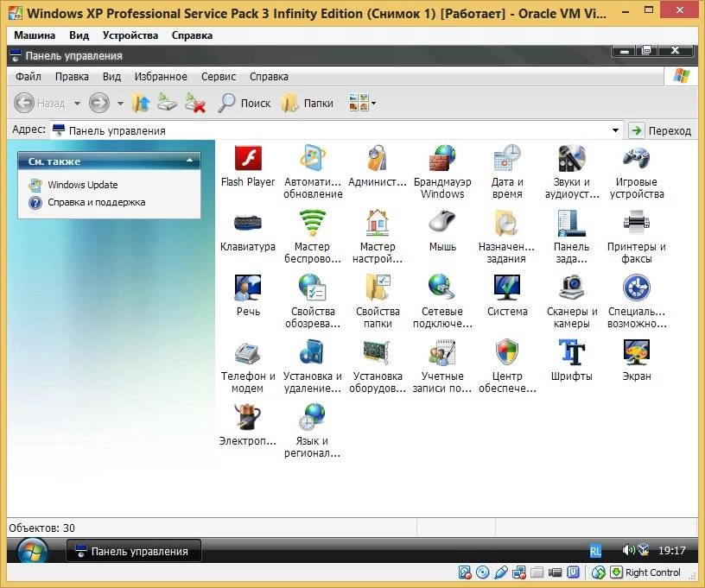Click the Start orb button
The height and width of the screenshot is (588, 705).
pos(32,550)
